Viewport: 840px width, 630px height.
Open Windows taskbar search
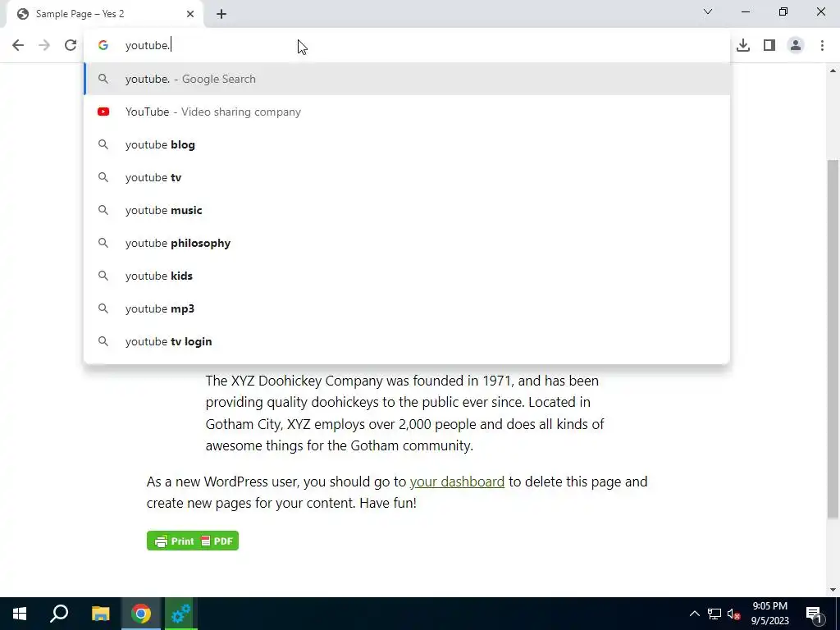click(x=59, y=614)
